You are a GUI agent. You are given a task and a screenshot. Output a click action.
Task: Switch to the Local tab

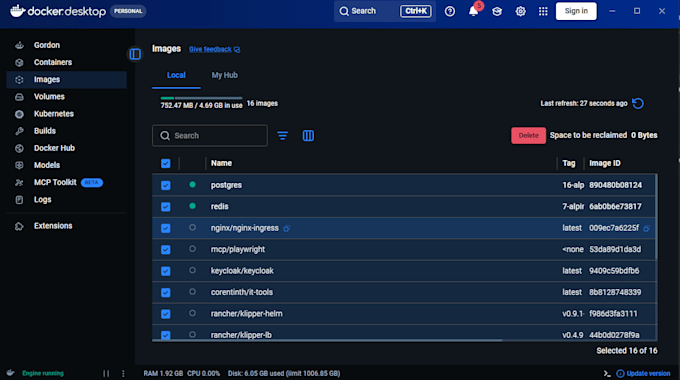click(176, 75)
